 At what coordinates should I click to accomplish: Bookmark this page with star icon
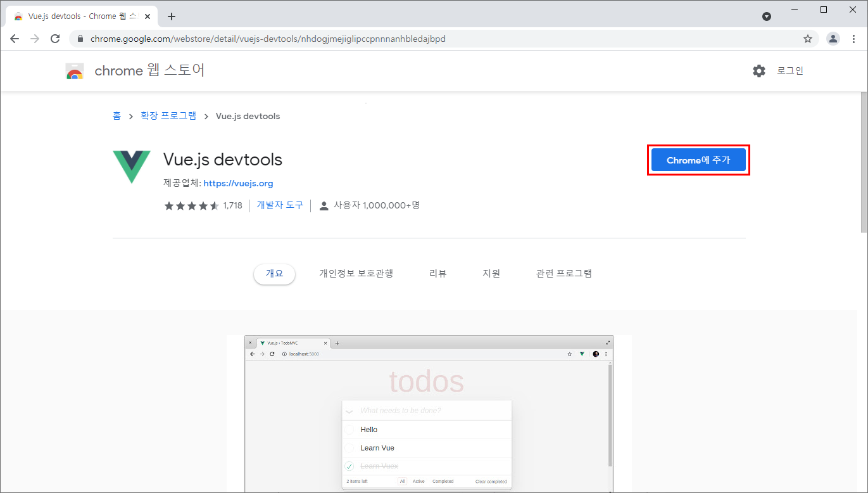point(808,39)
